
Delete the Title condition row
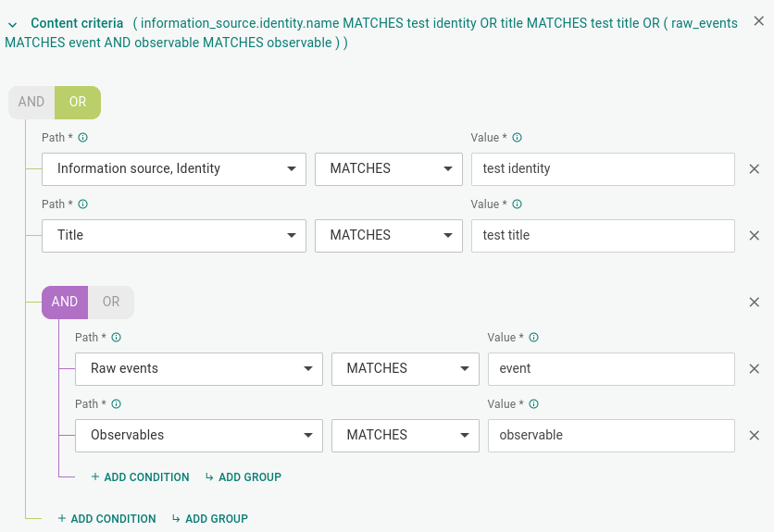pos(754,236)
